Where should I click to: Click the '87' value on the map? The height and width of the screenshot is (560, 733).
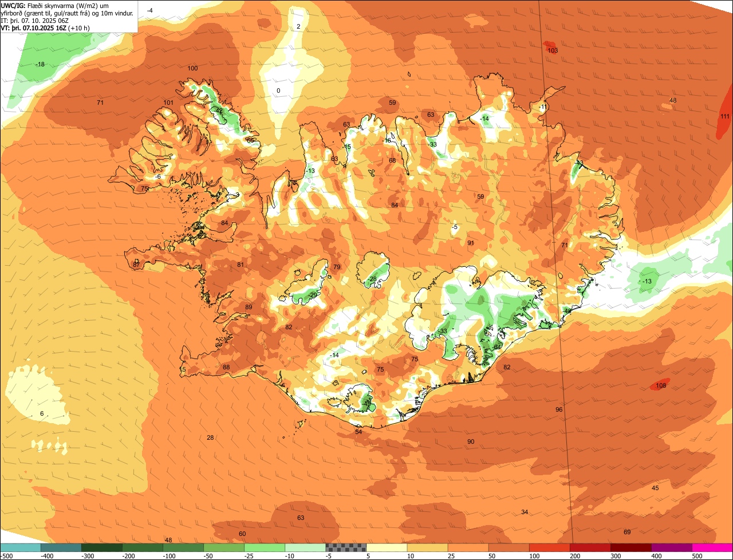(x=136, y=265)
